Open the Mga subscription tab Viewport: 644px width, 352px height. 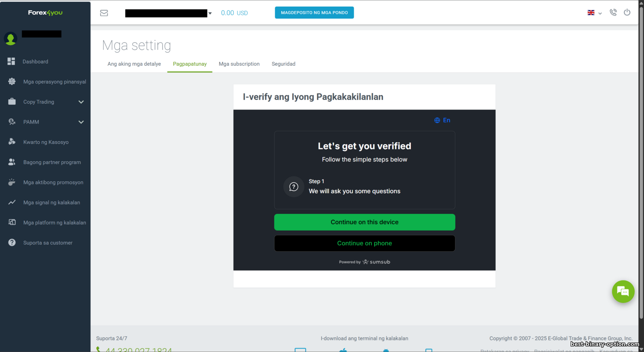[x=239, y=64]
